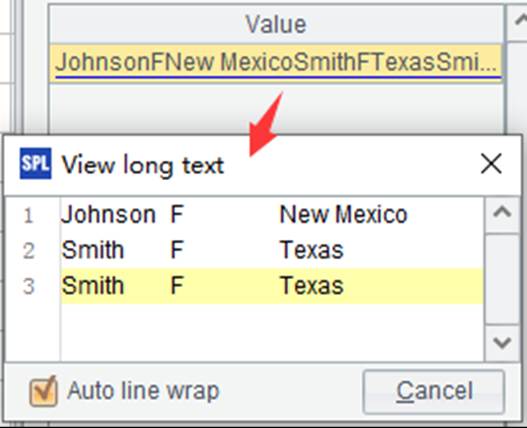This screenshot has width=527, height=428.
Task: Click line number 2 in the gutter
Action: pyautogui.click(x=29, y=251)
